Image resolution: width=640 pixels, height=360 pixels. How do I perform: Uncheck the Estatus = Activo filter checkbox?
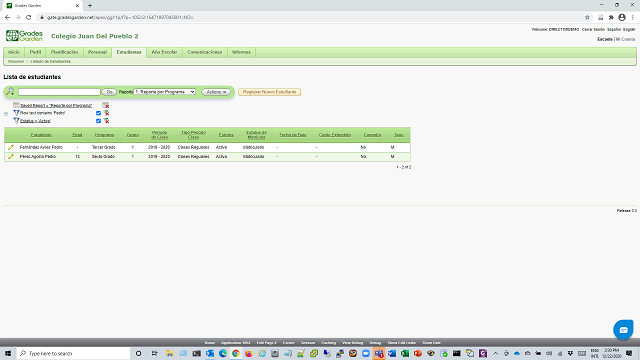[98, 121]
